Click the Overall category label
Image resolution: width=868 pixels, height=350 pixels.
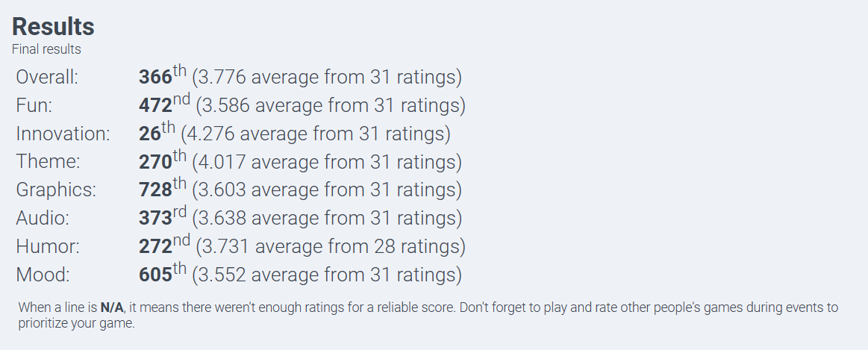pos(47,77)
